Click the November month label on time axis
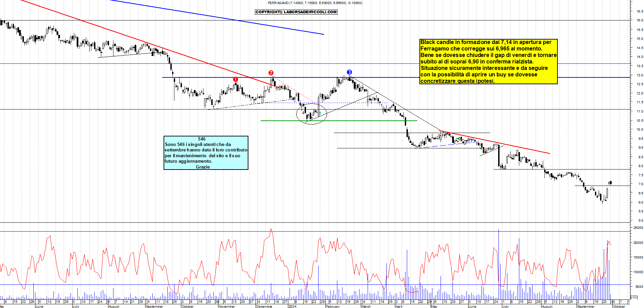 point(227,306)
